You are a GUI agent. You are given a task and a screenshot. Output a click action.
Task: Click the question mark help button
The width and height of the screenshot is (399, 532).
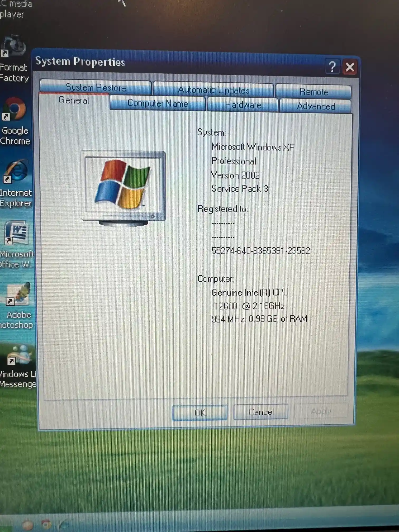coord(332,67)
